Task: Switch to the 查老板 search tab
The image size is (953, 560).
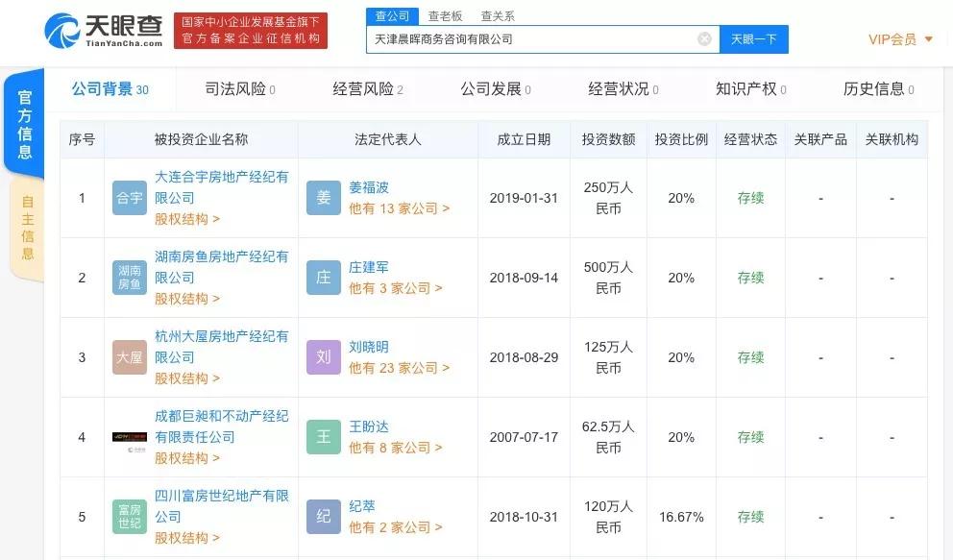Action: pos(445,15)
